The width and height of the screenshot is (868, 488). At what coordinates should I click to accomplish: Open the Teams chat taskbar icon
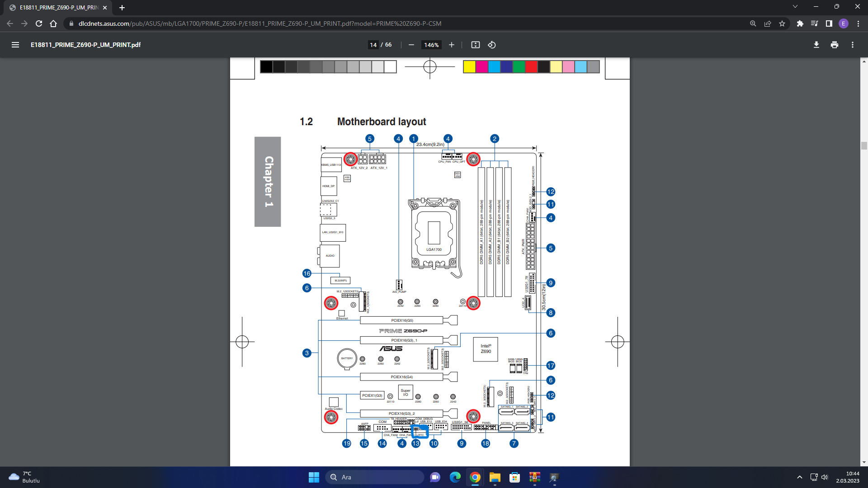click(435, 477)
